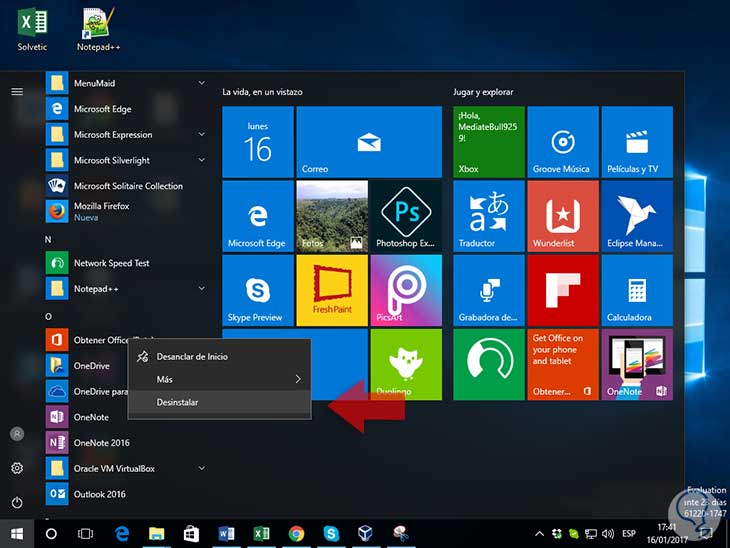Launch Mozilla Firefox from the app list
Viewport: 730px width, 548px height.
click(x=127, y=211)
